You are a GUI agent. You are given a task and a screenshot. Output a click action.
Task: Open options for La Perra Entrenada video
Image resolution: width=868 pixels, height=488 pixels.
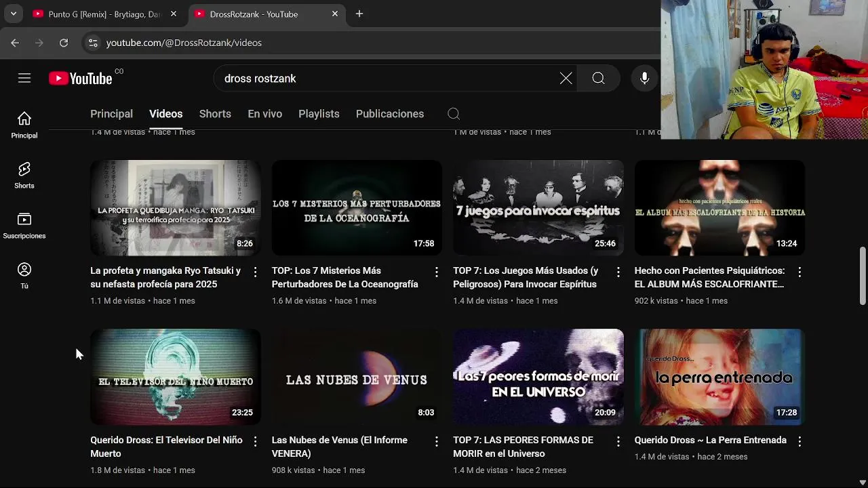[800, 441]
